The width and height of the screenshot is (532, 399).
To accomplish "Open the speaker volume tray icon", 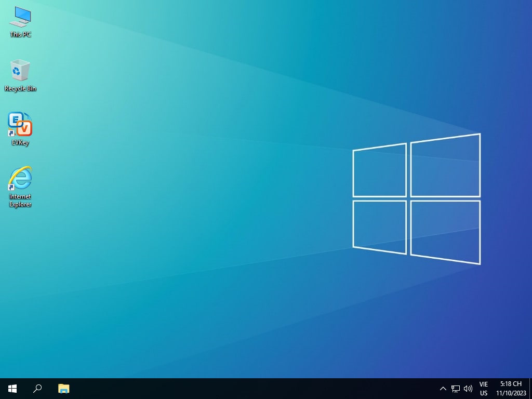I will (468, 389).
